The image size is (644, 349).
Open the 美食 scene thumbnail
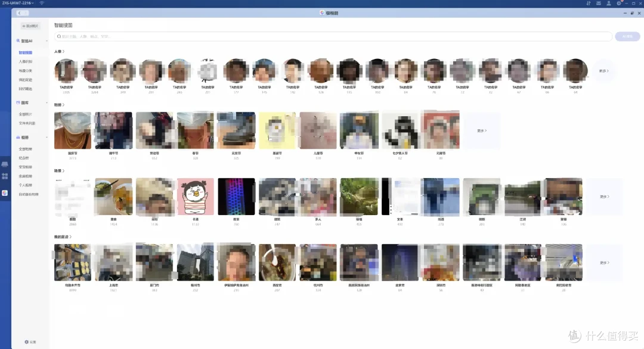click(x=113, y=197)
